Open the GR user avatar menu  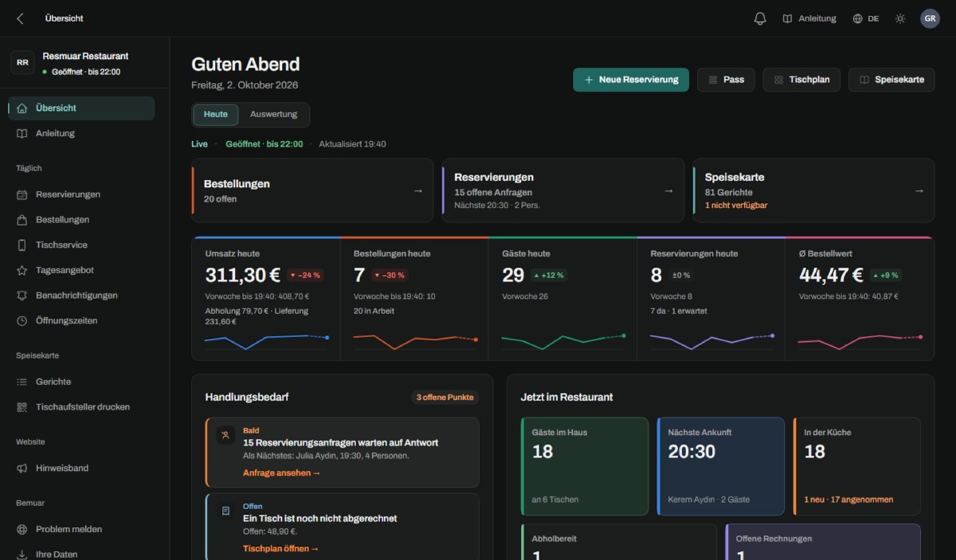tap(931, 18)
